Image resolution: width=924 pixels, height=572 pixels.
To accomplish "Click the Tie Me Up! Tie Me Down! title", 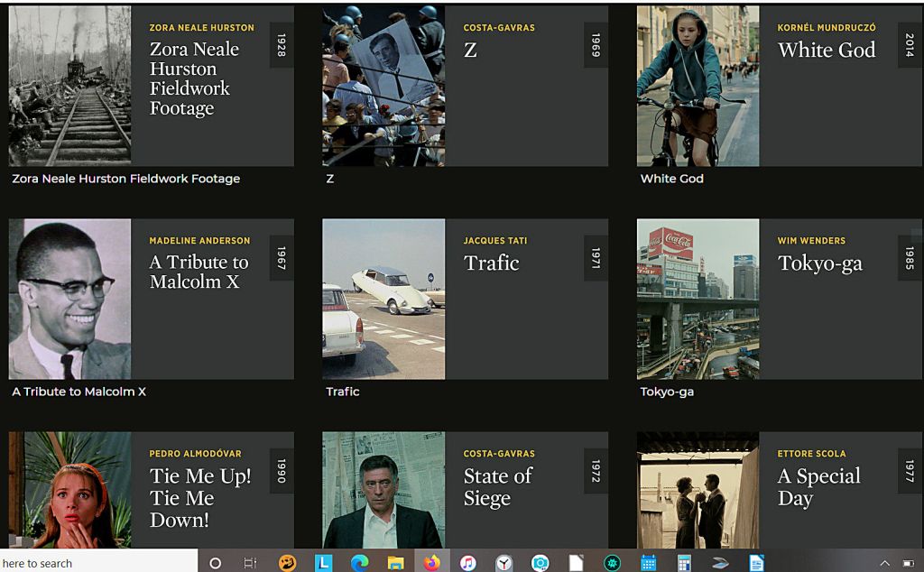I will pos(200,497).
